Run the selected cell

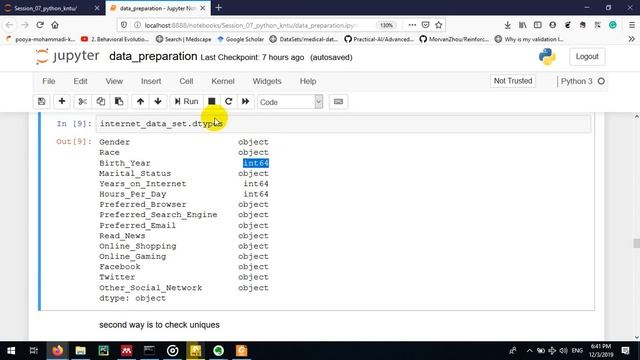[x=186, y=102]
